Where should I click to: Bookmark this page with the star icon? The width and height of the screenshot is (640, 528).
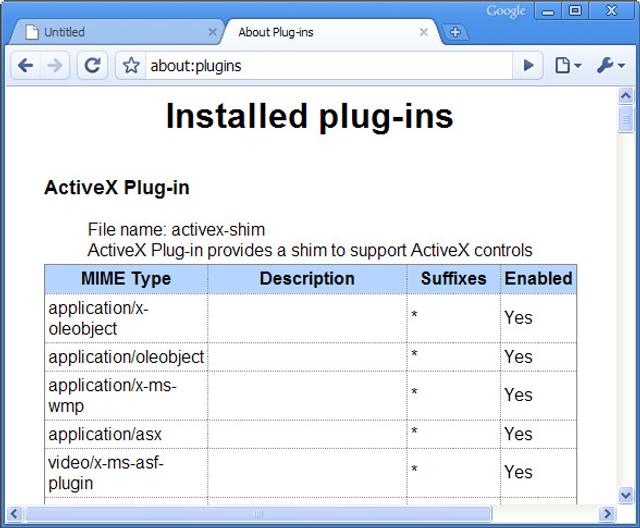pos(131,65)
